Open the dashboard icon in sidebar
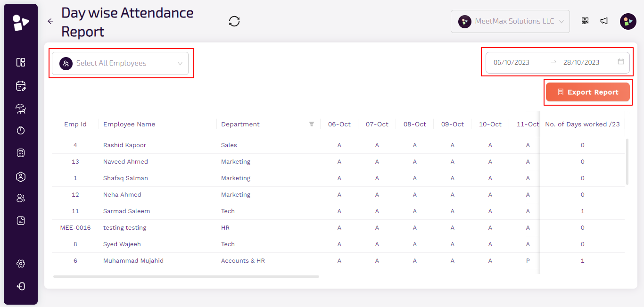This screenshot has height=307, width=644. (21, 62)
